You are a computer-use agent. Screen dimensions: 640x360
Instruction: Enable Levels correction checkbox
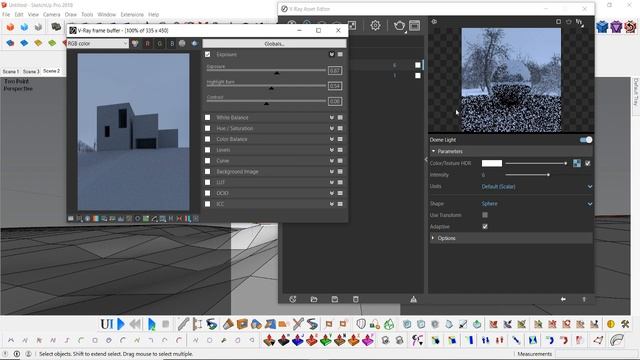pyautogui.click(x=207, y=150)
